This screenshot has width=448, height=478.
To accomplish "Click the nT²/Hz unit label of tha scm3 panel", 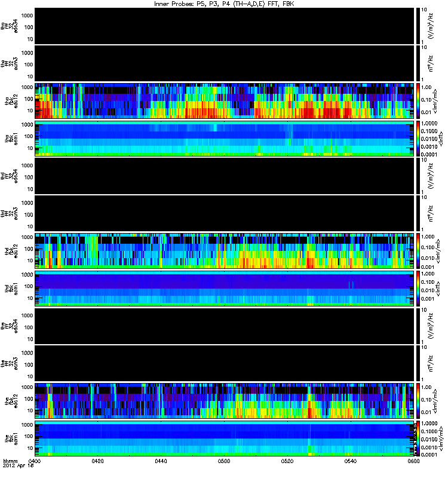I will click(x=431, y=63).
